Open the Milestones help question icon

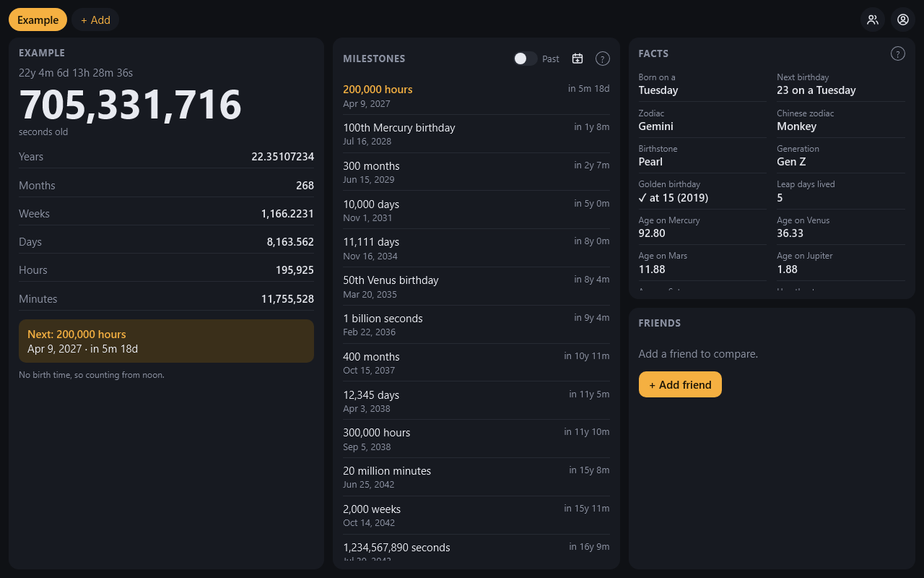click(603, 59)
